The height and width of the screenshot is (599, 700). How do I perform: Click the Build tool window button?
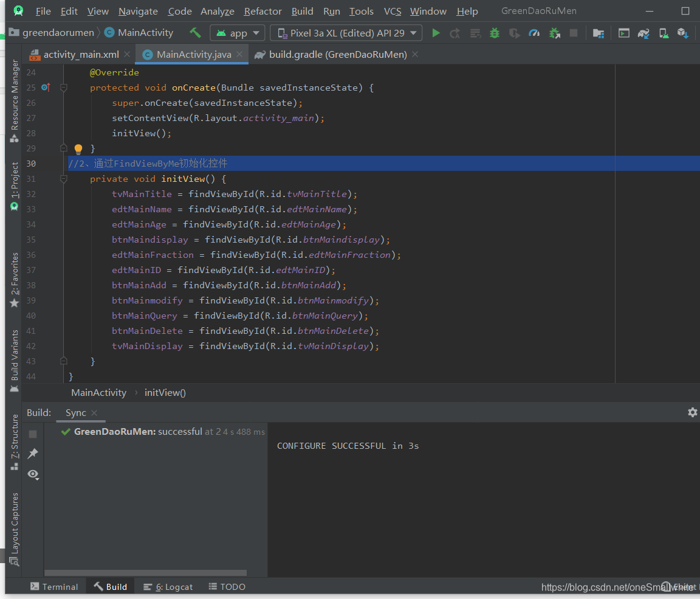tap(110, 586)
